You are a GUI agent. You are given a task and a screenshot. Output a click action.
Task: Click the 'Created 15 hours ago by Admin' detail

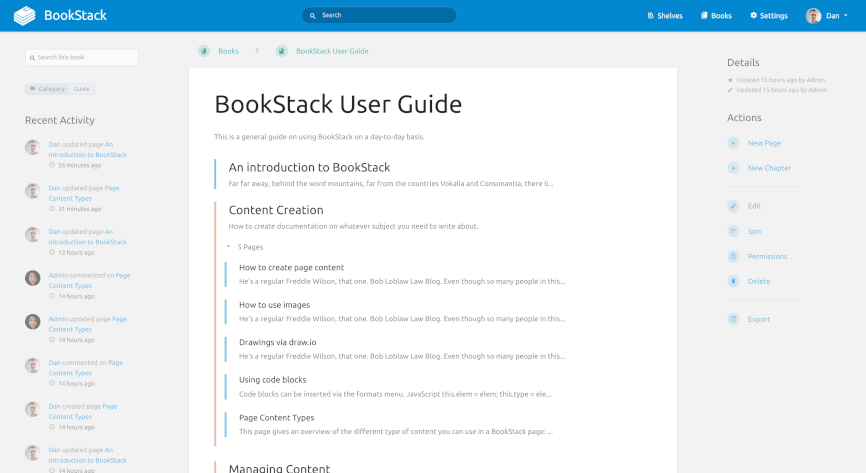(x=776, y=80)
